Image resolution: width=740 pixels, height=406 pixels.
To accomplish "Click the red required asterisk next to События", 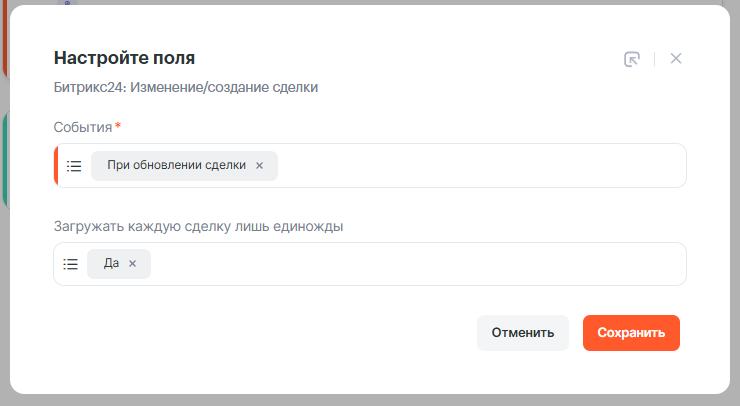I will (118, 126).
